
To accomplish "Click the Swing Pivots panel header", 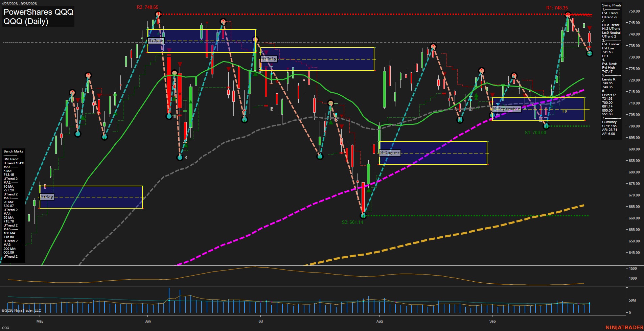I will pos(612,5).
